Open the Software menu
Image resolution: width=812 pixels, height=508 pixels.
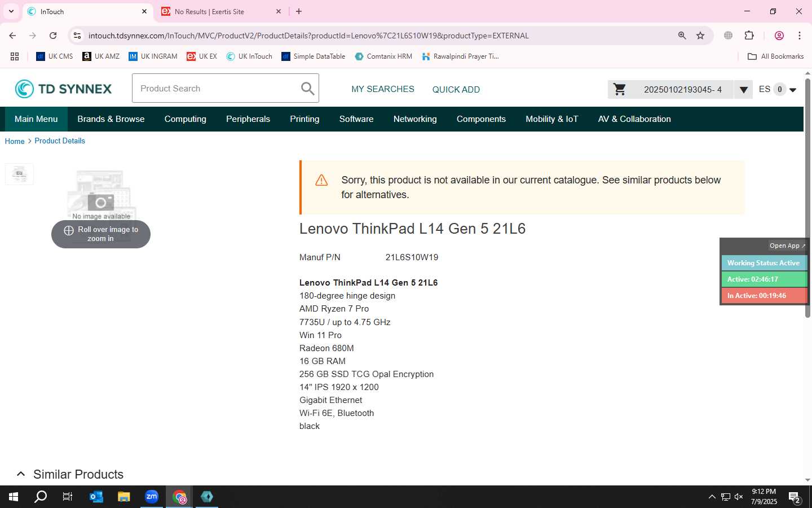click(x=356, y=119)
